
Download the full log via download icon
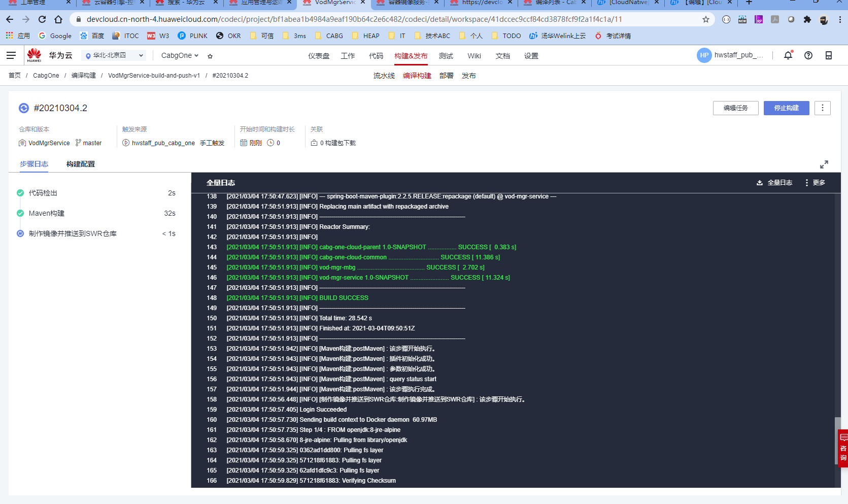point(760,183)
